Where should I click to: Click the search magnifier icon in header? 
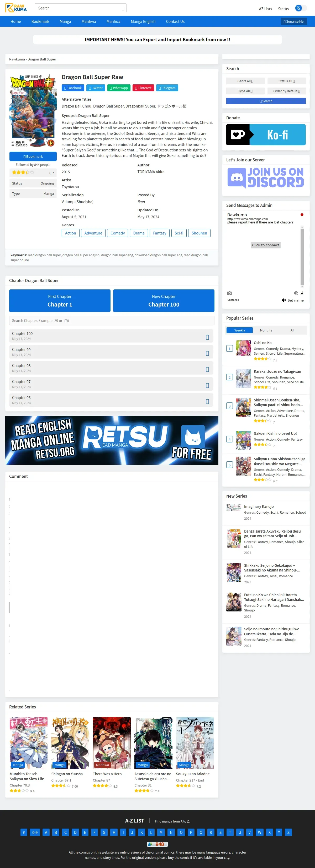pos(123,8)
